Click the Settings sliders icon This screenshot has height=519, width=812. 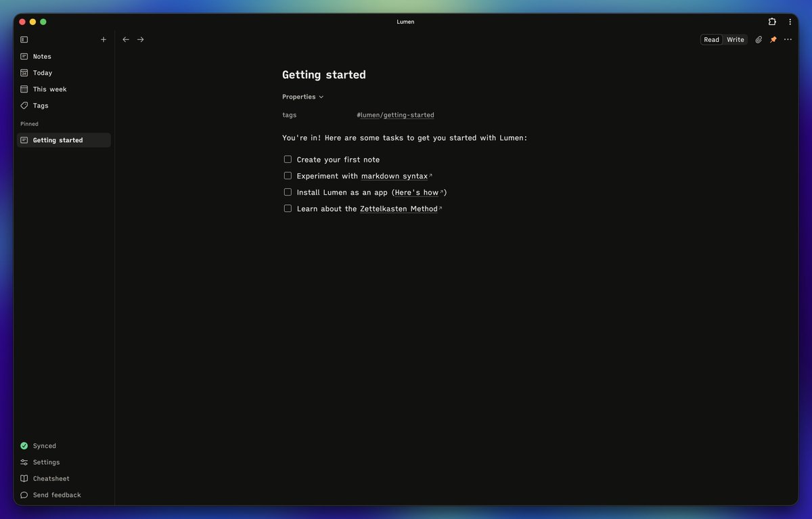[x=24, y=462]
